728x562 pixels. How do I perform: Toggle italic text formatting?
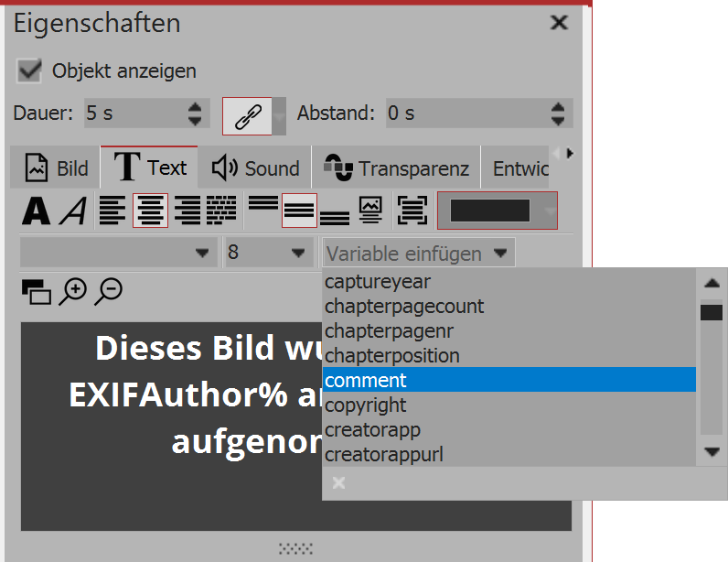click(73, 211)
